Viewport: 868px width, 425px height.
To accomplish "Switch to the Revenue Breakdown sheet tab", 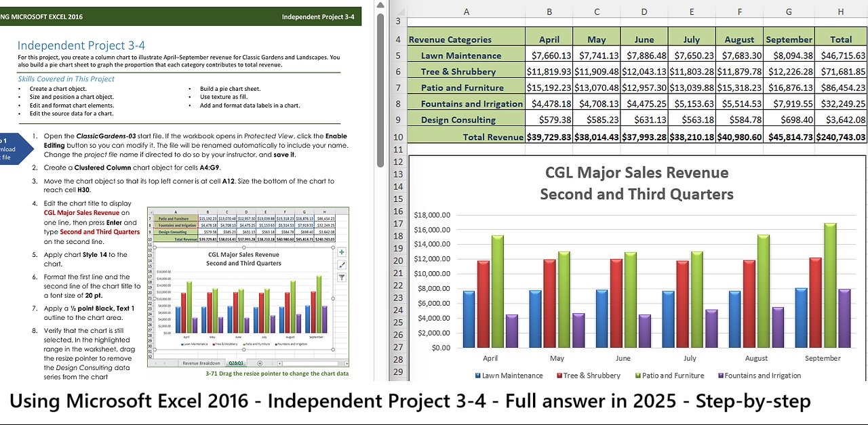I will click(x=201, y=363).
